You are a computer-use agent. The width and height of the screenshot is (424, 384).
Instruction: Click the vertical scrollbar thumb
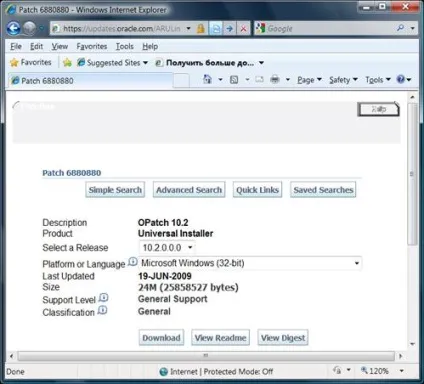412,174
